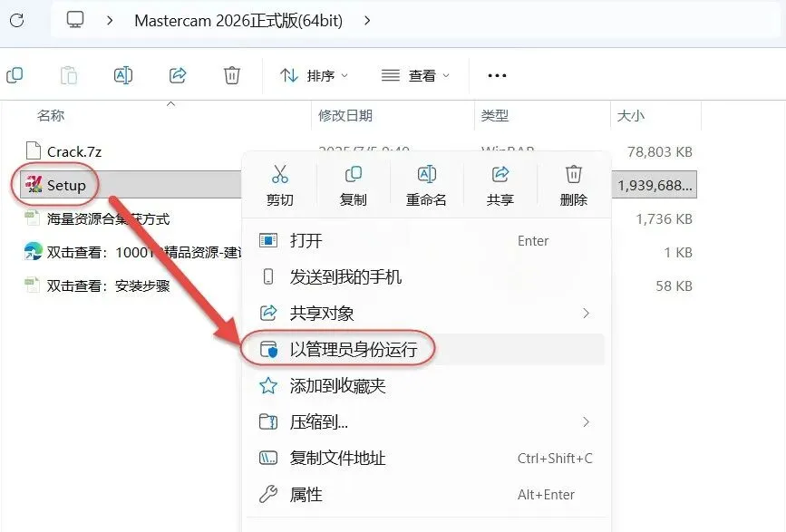Viewport: 786px width, 532px height.
Task: Click the Mastercam Setup application icon
Action: pos(34,184)
